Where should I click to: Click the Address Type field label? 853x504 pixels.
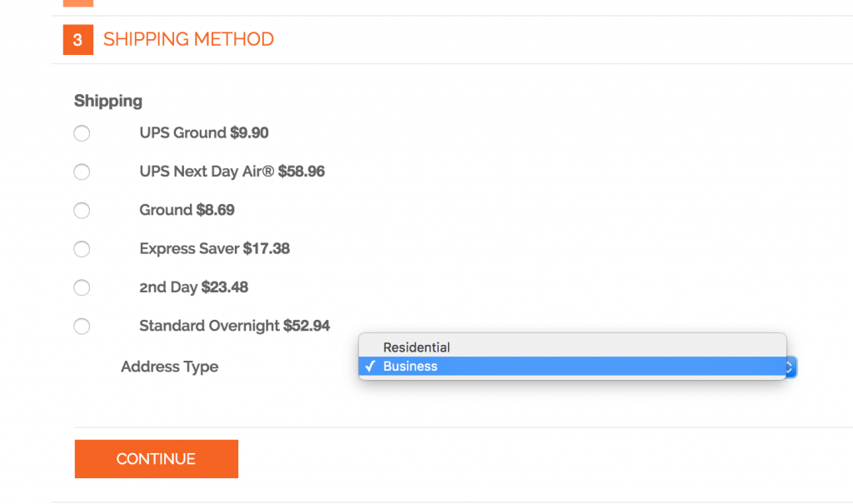(169, 367)
